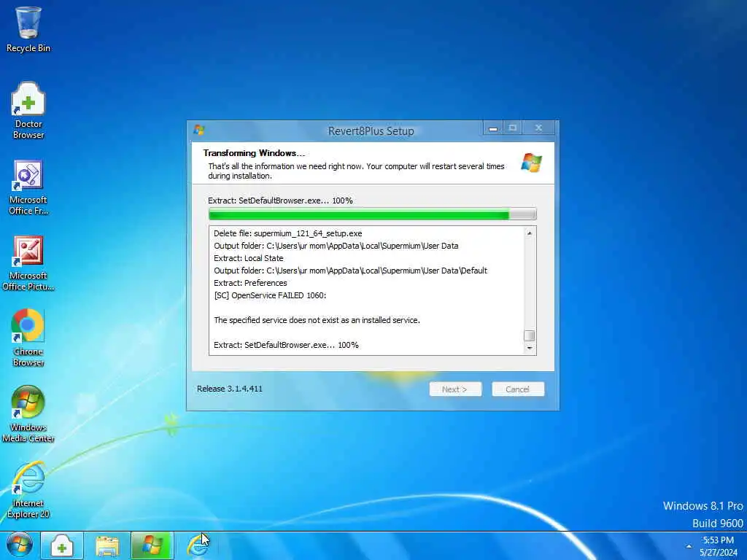
Task: Click the green installation progress bar
Action: point(373,214)
